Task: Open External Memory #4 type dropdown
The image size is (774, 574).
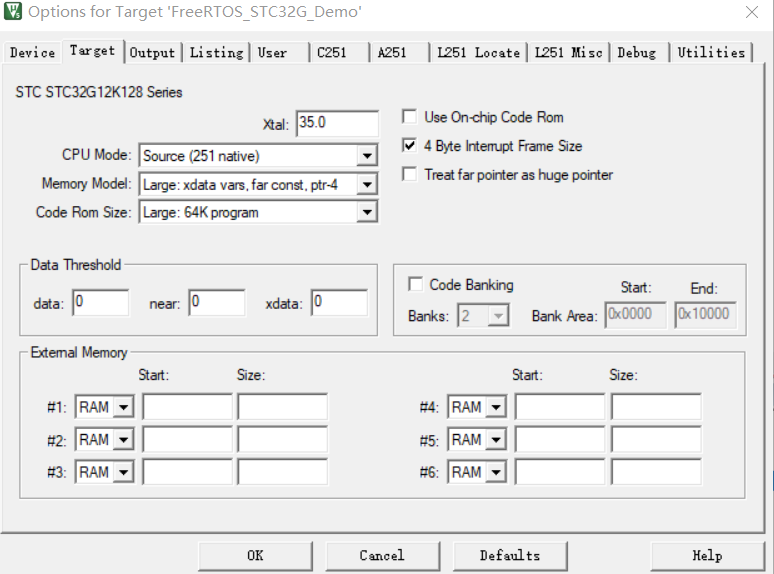Action: pyautogui.click(x=496, y=408)
